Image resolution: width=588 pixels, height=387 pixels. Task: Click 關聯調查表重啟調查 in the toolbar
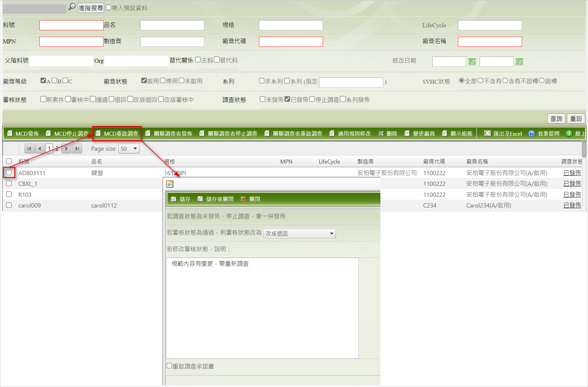tap(293, 134)
